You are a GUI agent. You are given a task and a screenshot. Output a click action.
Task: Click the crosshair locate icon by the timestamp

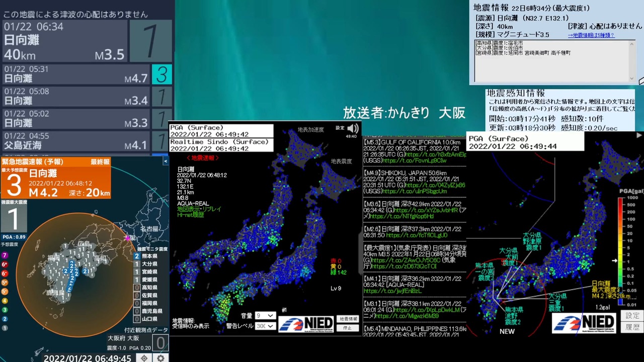pyautogui.click(x=144, y=358)
